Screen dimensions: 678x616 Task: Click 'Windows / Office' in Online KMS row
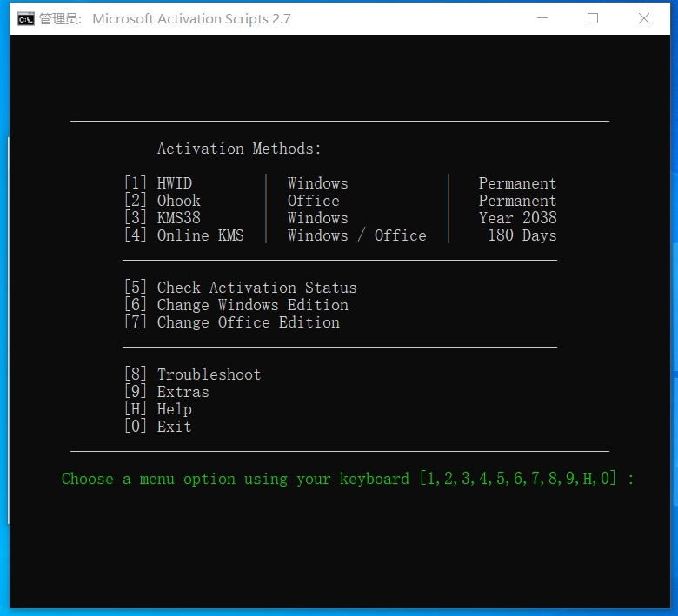pyautogui.click(x=357, y=235)
